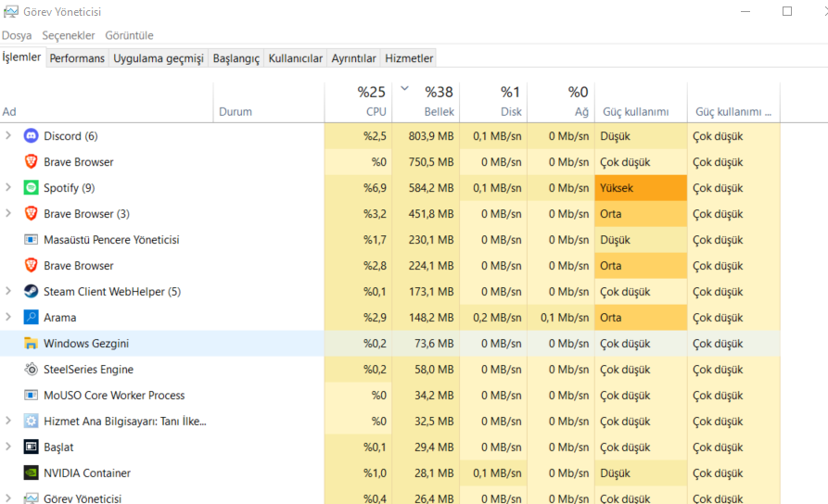Image resolution: width=828 pixels, height=504 pixels.
Task: Sort by the Disk column header
Action: tap(493, 103)
